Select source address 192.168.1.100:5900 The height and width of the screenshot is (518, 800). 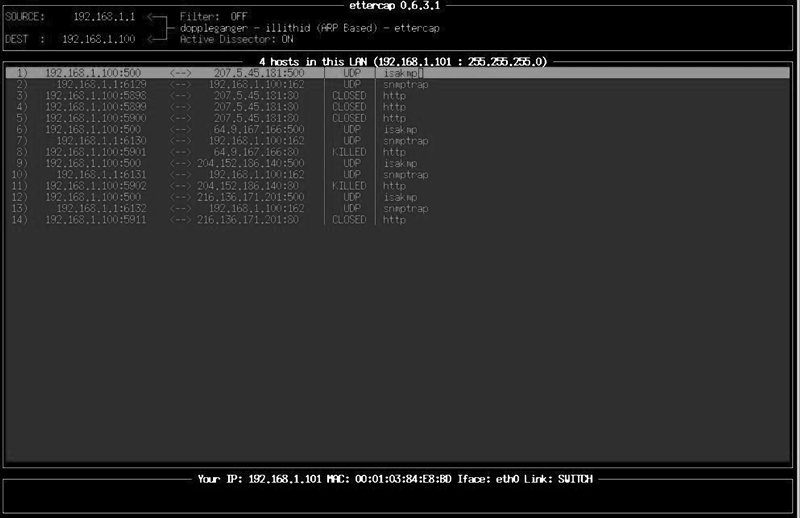[x=96, y=118]
